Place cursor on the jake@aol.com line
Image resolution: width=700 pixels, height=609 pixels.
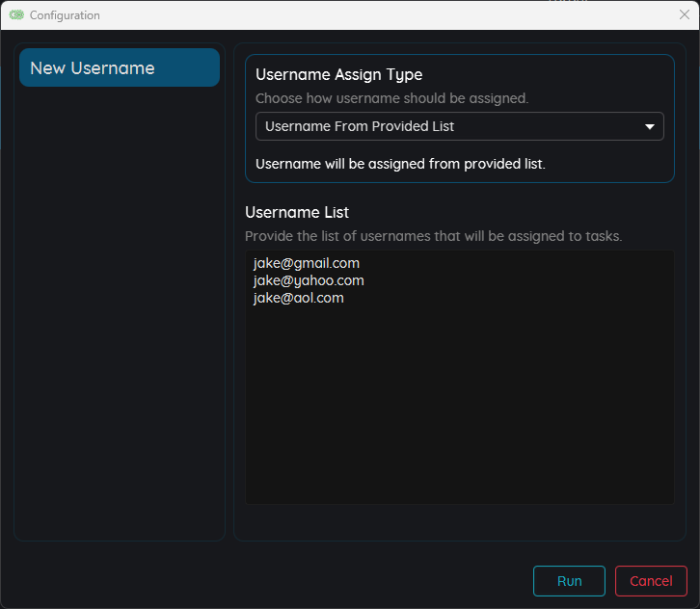(x=299, y=298)
